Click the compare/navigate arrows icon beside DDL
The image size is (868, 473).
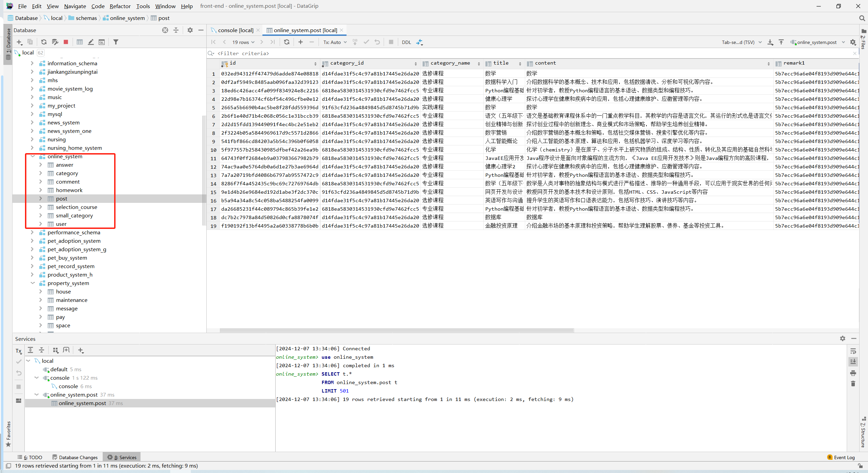[x=419, y=42]
